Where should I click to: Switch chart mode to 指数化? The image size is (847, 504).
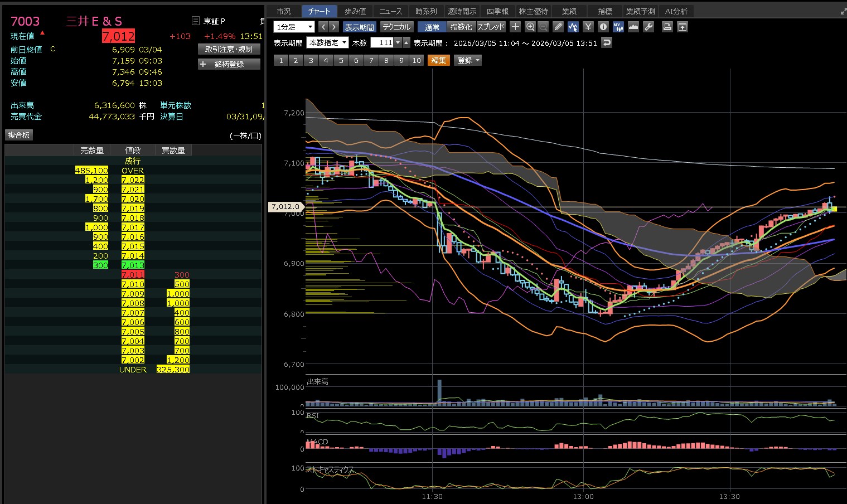click(x=461, y=27)
